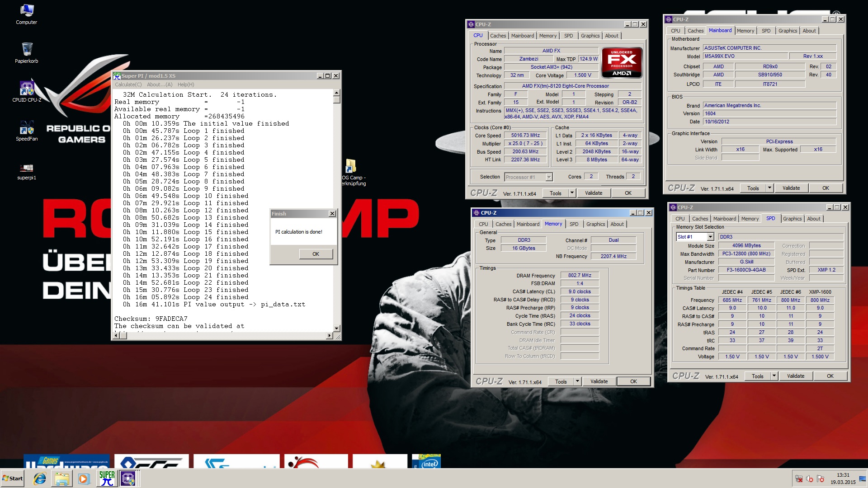Open the SPD tab in the Memory window
This screenshot has width=868, height=488.
click(x=574, y=224)
